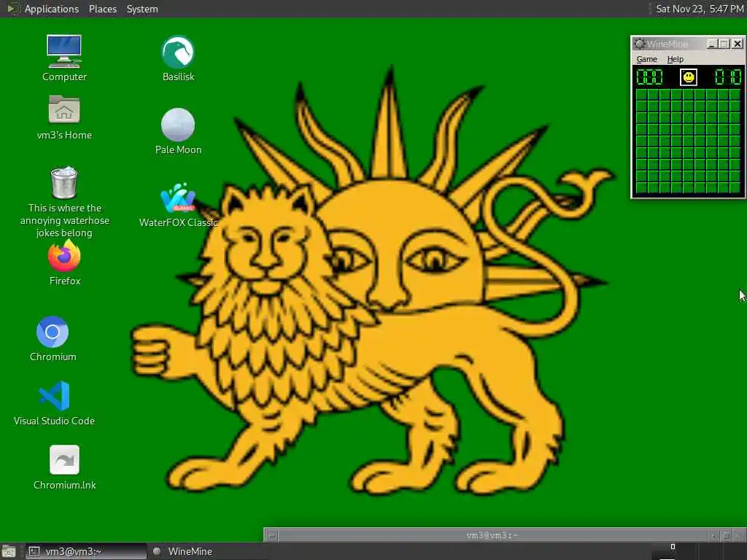Open the System menu
The width and height of the screenshot is (747, 560).
click(142, 9)
